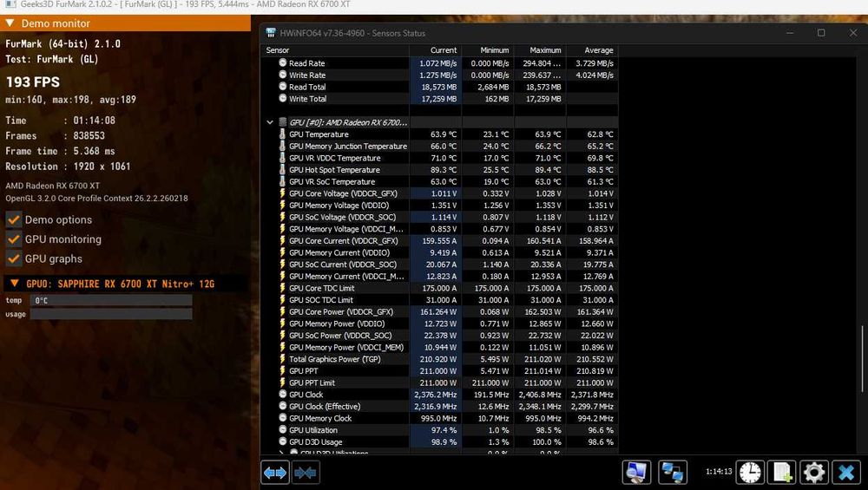
Task: Click the HWiNFO64 title bar app icon
Action: [x=271, y=33]
